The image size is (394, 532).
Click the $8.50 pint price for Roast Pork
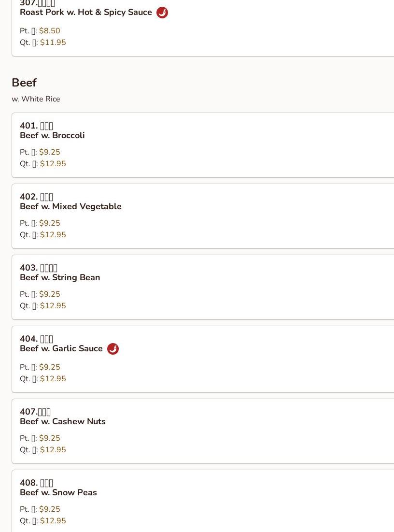[x=50, y=31]
